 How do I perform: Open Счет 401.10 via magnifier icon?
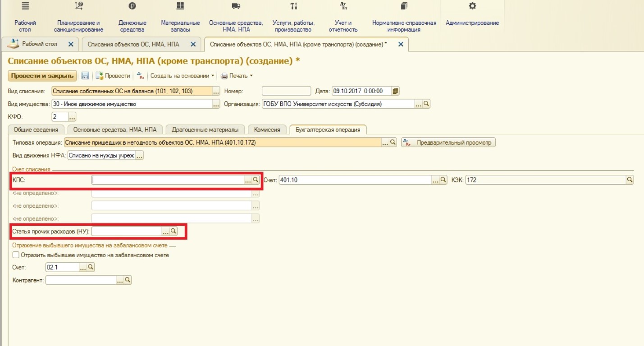click(443, 180)
